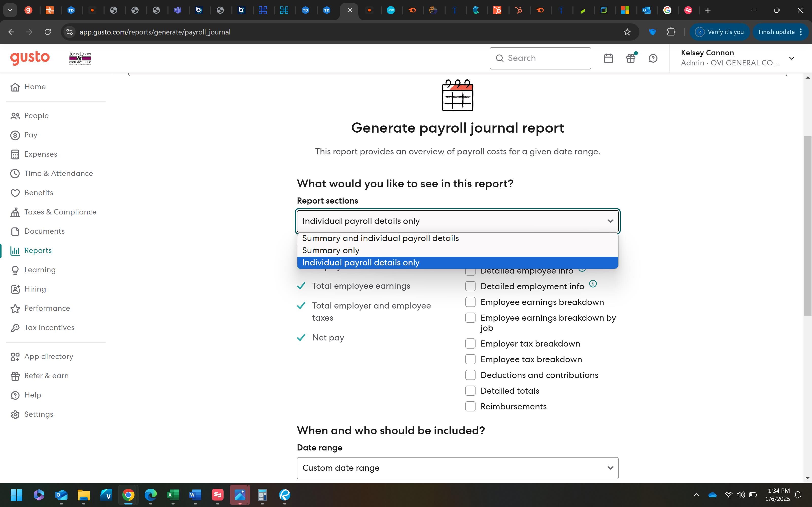The image size is (812, 507).
Task: Click the gift rewards icon
Action: pyautogui.click(x=631, y=58)
